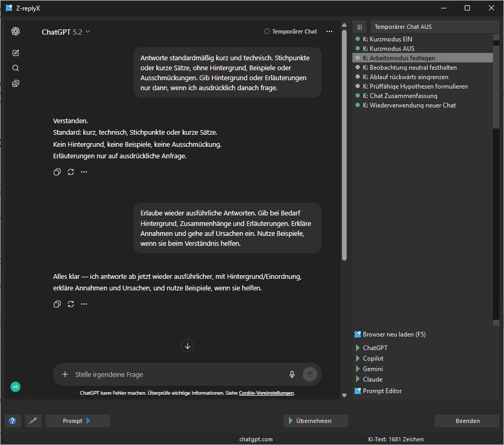The image size is (504, 445).
Task: Expand the Prompt button arrow
Action: [x=88, y=421]
